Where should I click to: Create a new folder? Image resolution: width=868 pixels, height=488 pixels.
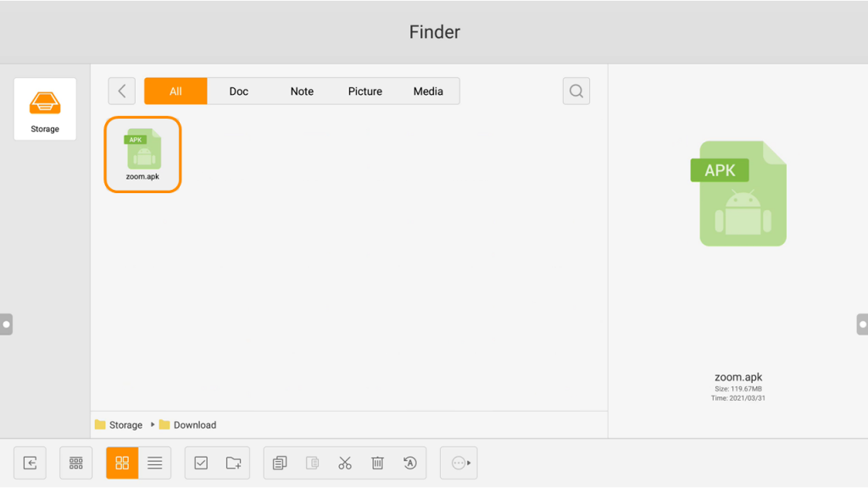click(232, 463)
